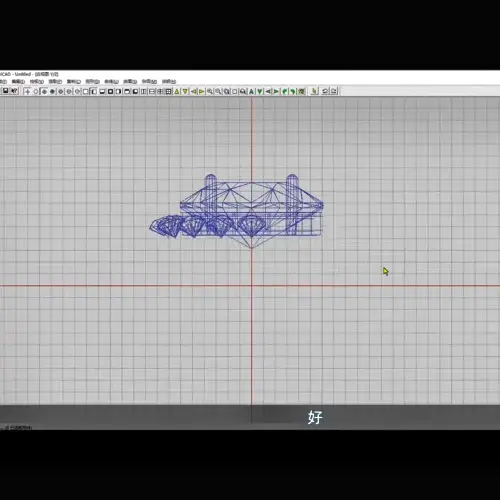Click the green down arrow rotate icon
500x500 pixels.
tap(260, 91)
